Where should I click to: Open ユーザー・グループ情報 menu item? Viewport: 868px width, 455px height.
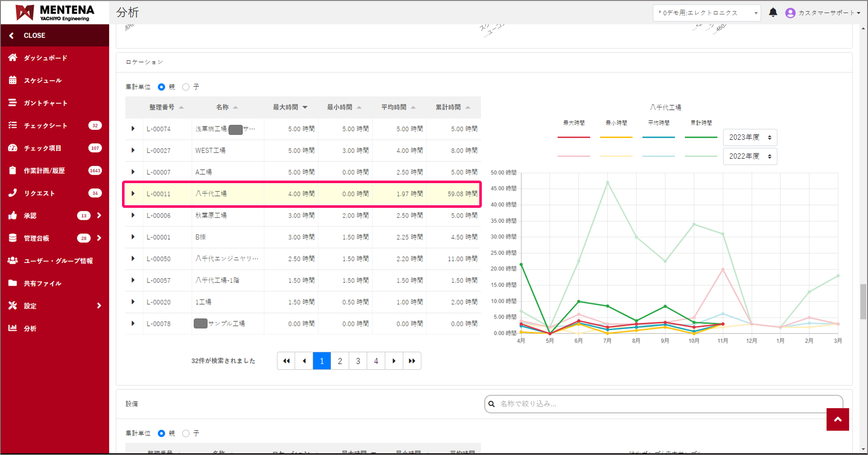tap(58, 261)
